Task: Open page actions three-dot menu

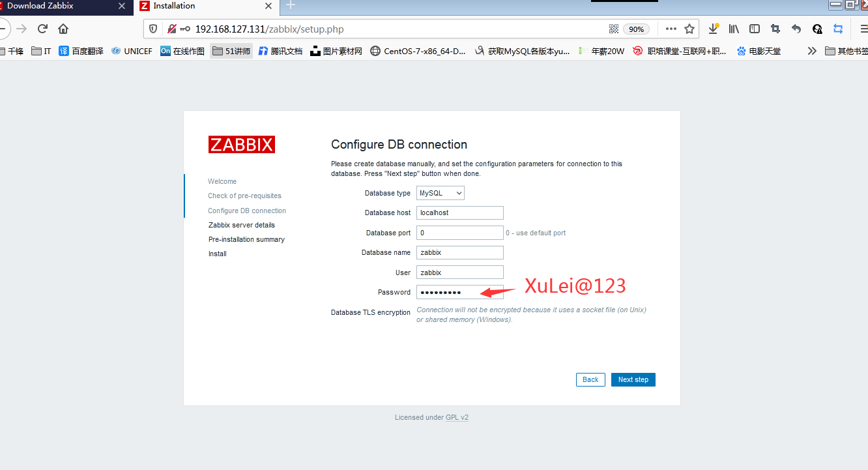Action: (x=671, y=29)
